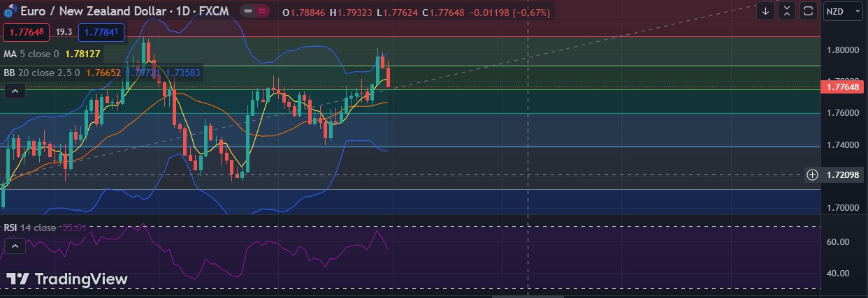Select the BB 20 close indicator legend
Viewport: 868px width, 298px height.
[x=41, y=72]
